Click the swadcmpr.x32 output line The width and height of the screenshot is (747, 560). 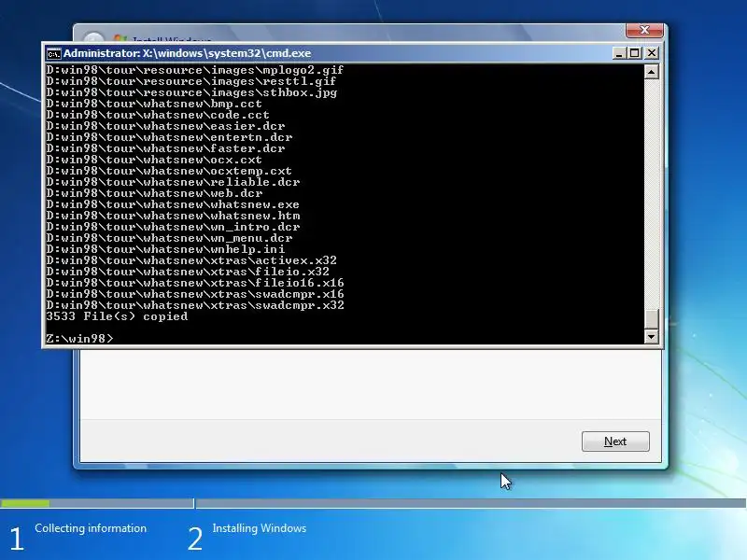point(195,305)
